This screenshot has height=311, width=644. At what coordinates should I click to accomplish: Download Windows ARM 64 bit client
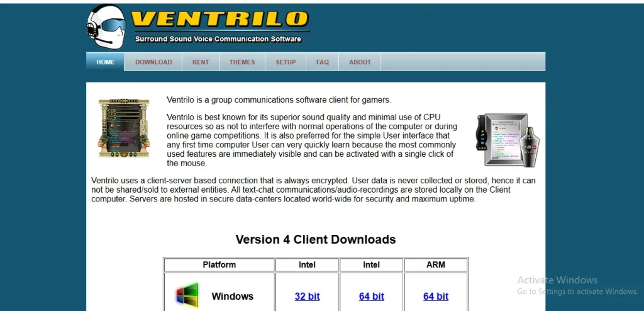tap(436, 296)
